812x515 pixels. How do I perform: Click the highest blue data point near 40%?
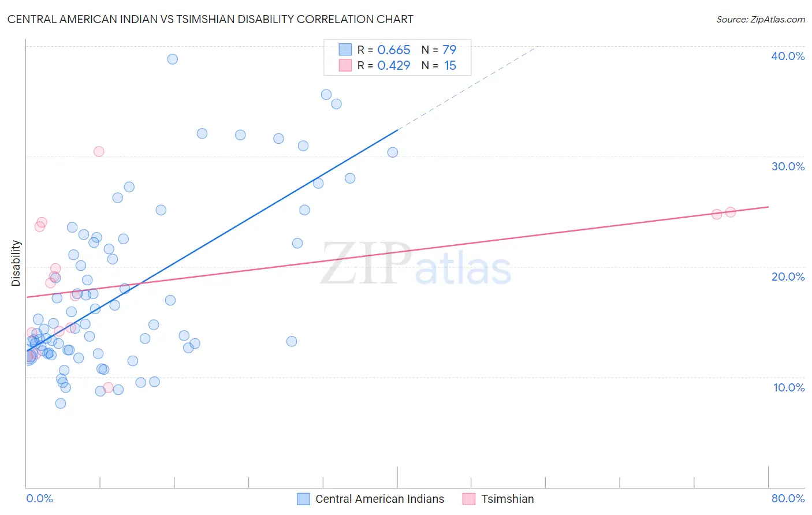172,59
